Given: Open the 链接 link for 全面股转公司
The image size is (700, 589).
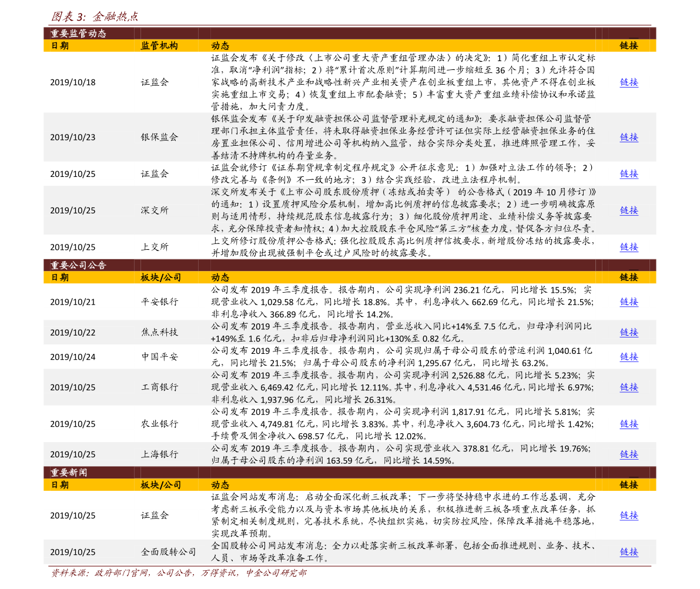Looking at the screenshot, I should (628, 552).
